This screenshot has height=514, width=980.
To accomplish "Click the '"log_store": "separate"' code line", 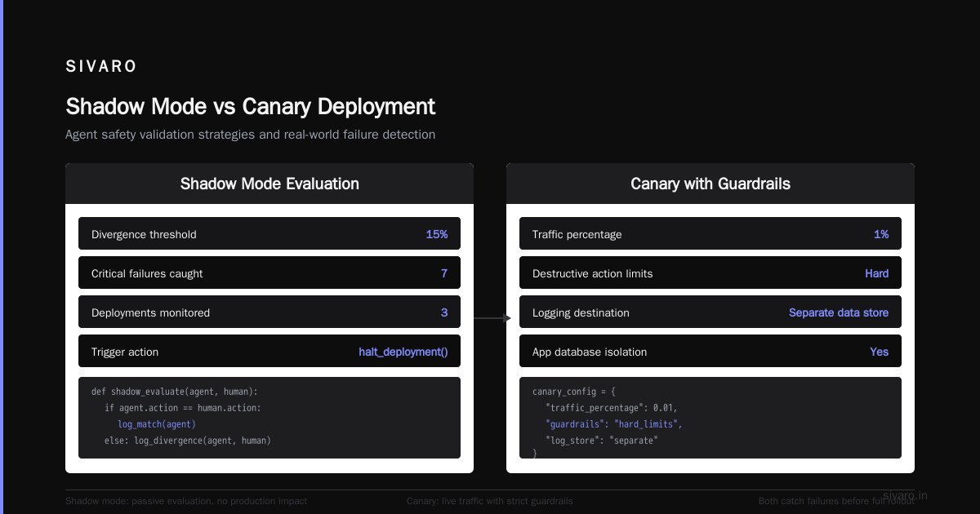I will tap(601, 441).
